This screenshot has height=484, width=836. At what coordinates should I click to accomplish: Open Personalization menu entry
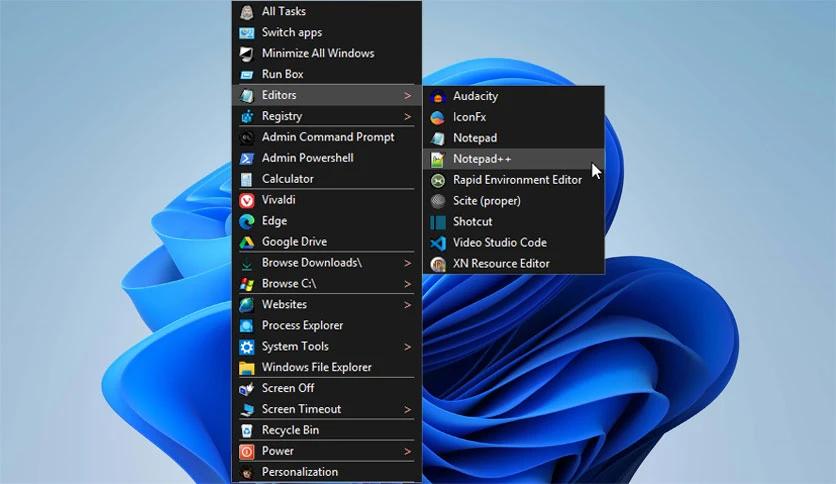click(x=327, y=472)
